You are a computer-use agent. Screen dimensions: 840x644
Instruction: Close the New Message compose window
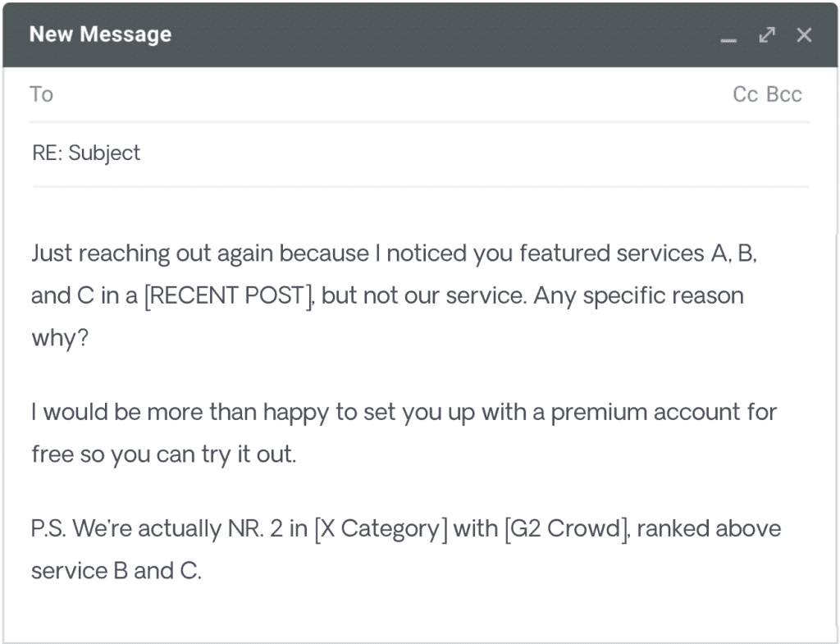point(804,34)
